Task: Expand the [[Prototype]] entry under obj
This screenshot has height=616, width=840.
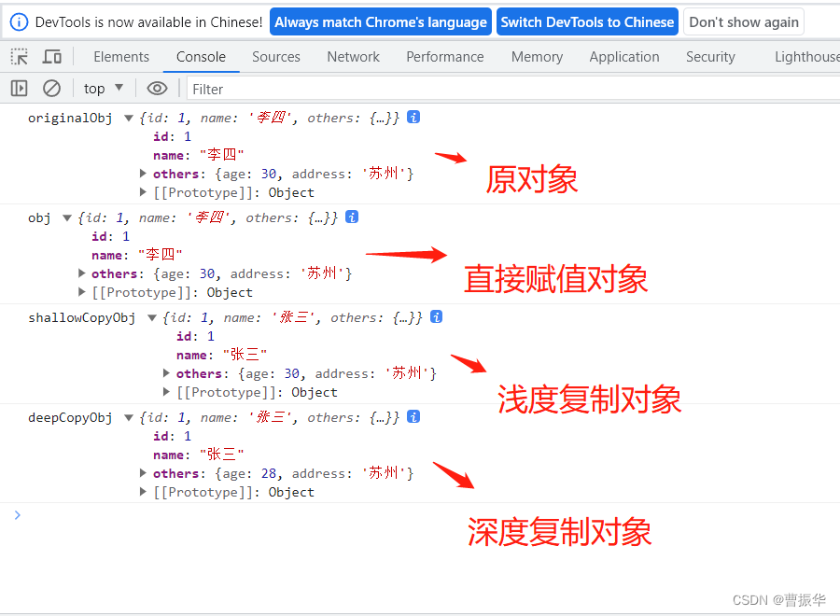Action: click(x=82, y=291)
